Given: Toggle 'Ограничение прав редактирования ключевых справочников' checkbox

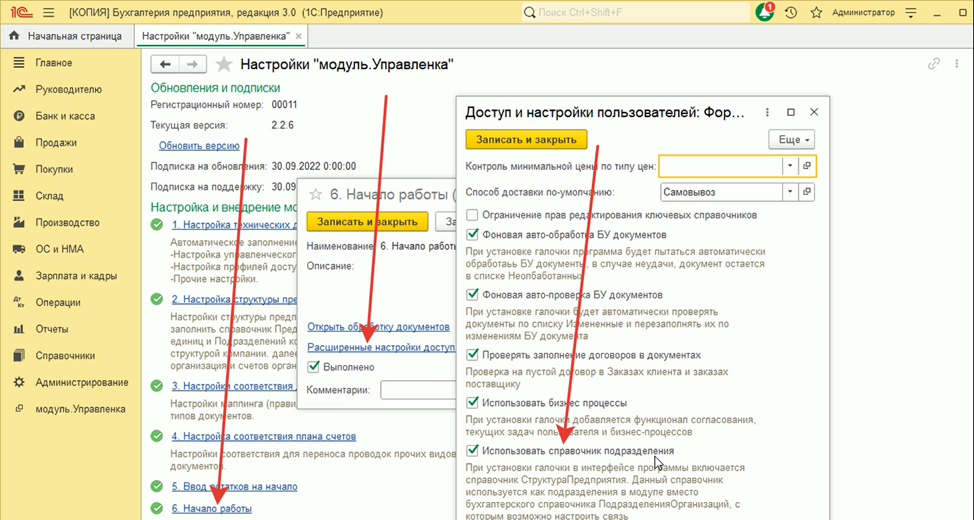Looking at the screenshot, I should tap(472, 215).
